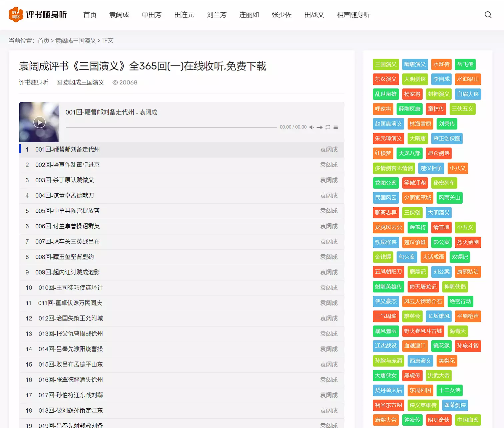Open the 红楼梦 tag

(x=383, y=153)
